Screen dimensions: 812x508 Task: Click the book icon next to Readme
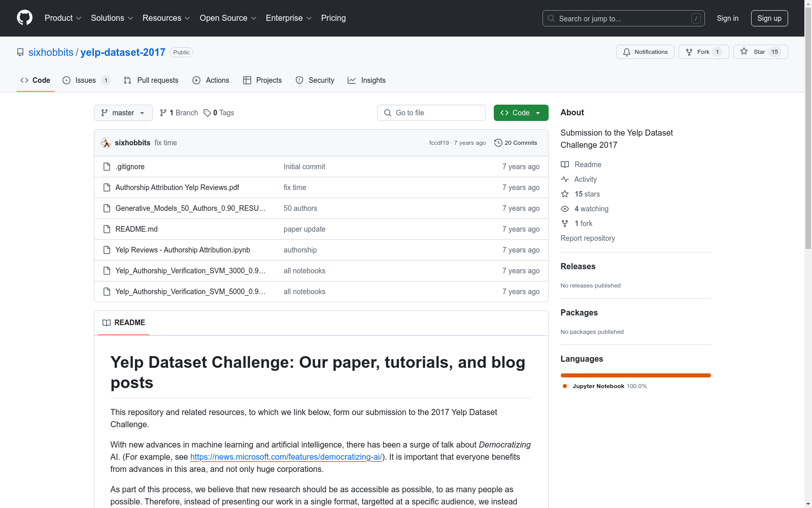click(565, 165)
